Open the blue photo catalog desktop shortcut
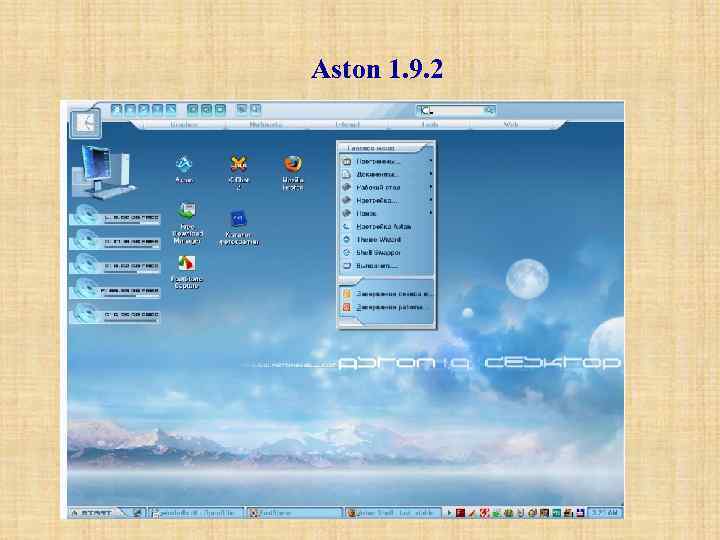Screen dimensions: 720x540 point(239,227)
